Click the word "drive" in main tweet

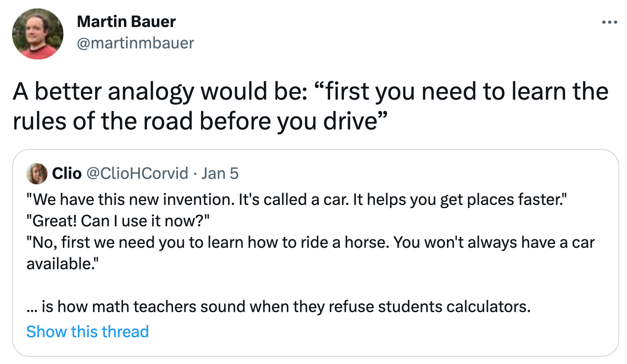[350, 121]
